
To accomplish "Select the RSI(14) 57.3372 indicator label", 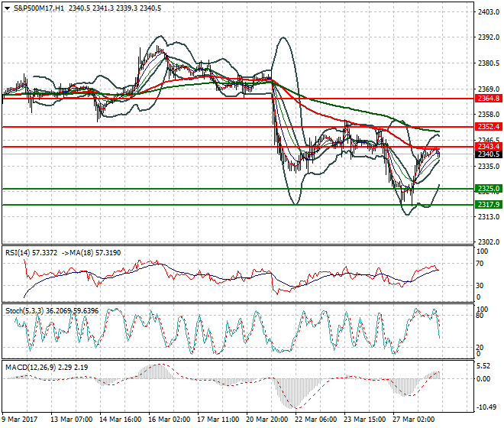I will pyautogui.click(x=31, y=253).
